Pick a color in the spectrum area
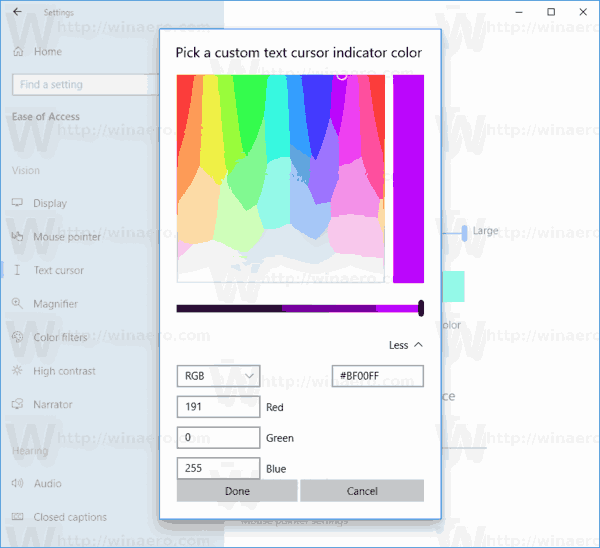 (281, 179)
